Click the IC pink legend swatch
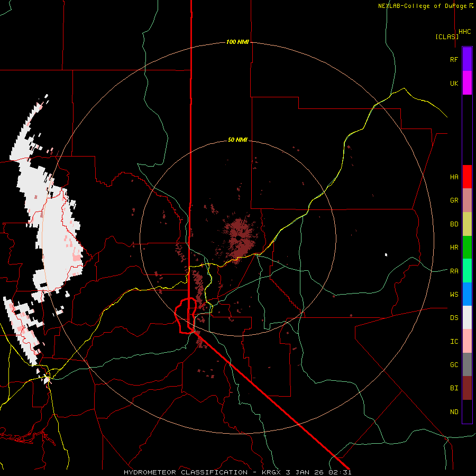The height and width of the screenshot is (476, 476). [x=467, y=341]
